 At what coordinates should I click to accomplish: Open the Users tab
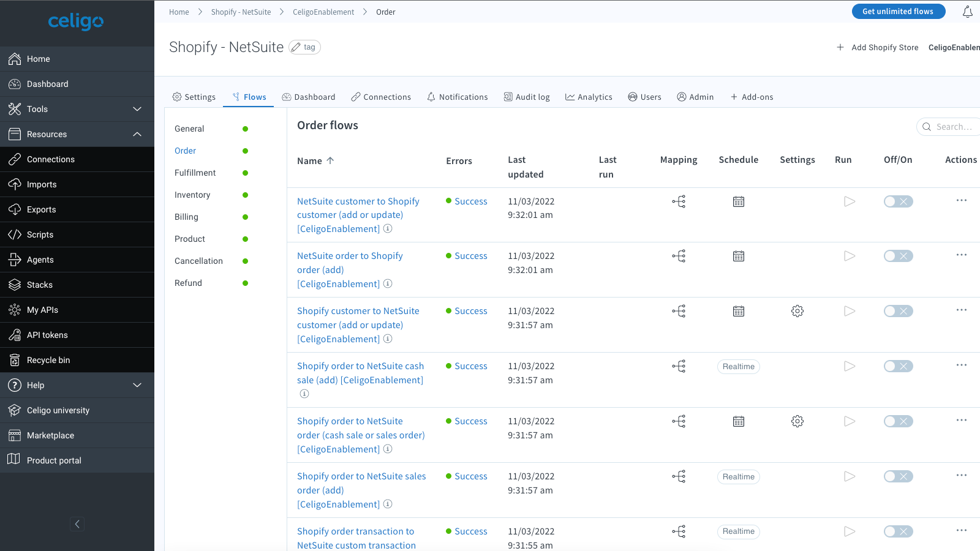(x=644, y=97)
